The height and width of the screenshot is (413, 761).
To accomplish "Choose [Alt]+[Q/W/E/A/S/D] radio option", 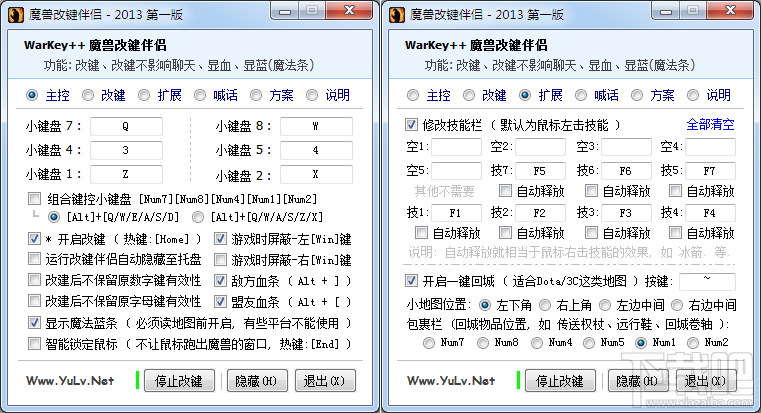I will [54, 217].
